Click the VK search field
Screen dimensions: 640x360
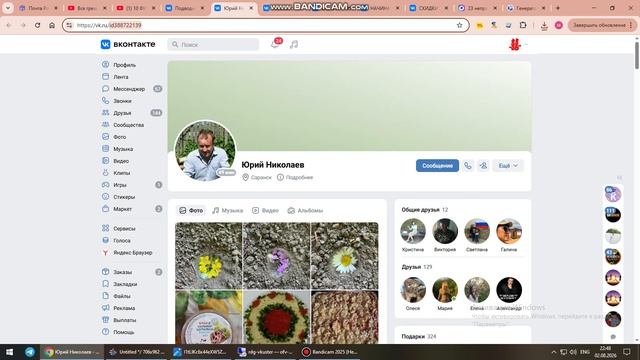(x=213, y=44)
